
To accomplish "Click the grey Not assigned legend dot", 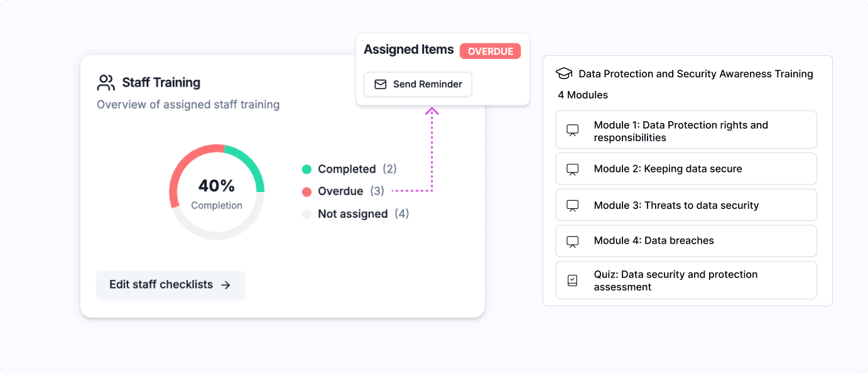I will [x=307, y=214].
